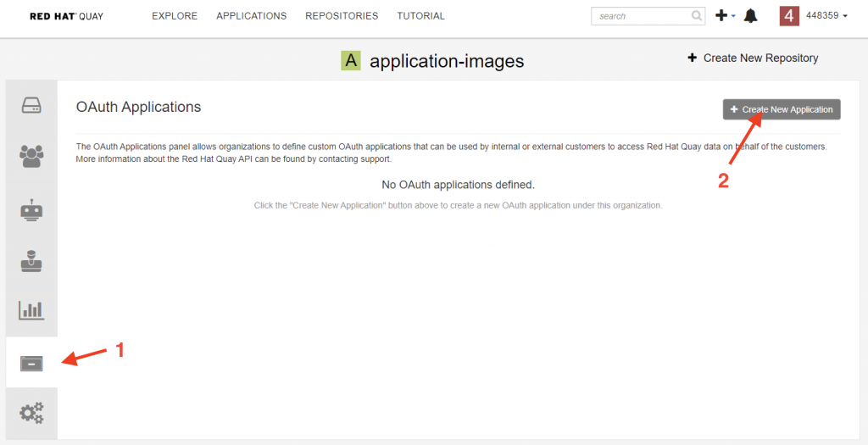
Task: Click the application-images organization title
Action: click(447, 61)
